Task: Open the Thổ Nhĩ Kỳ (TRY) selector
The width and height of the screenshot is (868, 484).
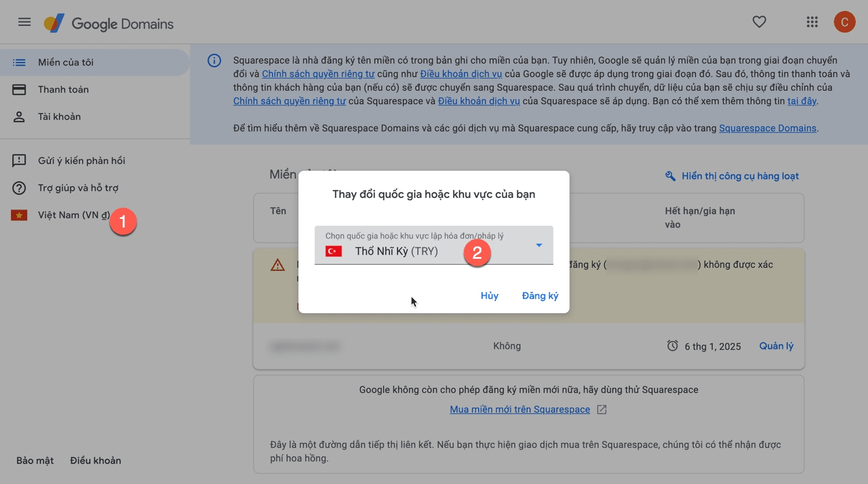Action: coord(396,251)
